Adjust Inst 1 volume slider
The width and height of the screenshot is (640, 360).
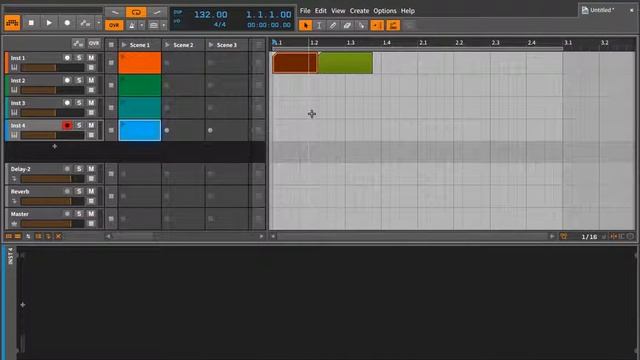(x=52, y=67)
